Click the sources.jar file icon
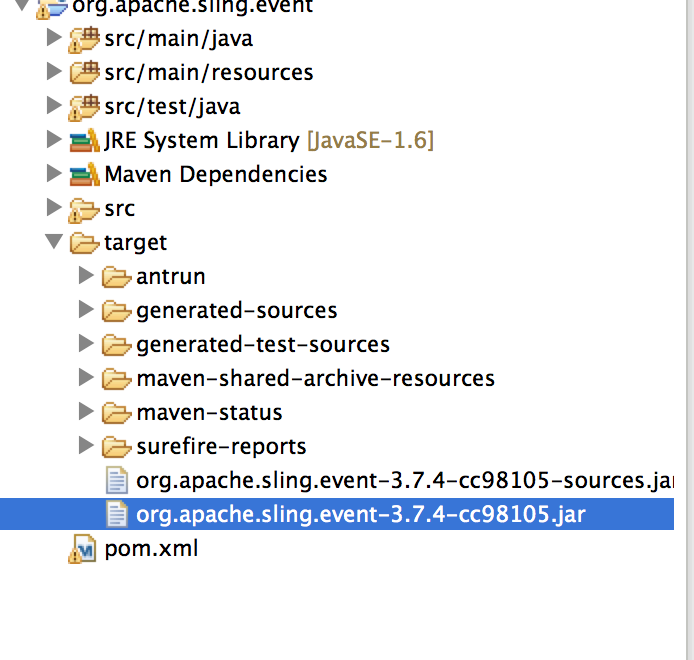This screenshot has height=660, width=694. [117, 480]
